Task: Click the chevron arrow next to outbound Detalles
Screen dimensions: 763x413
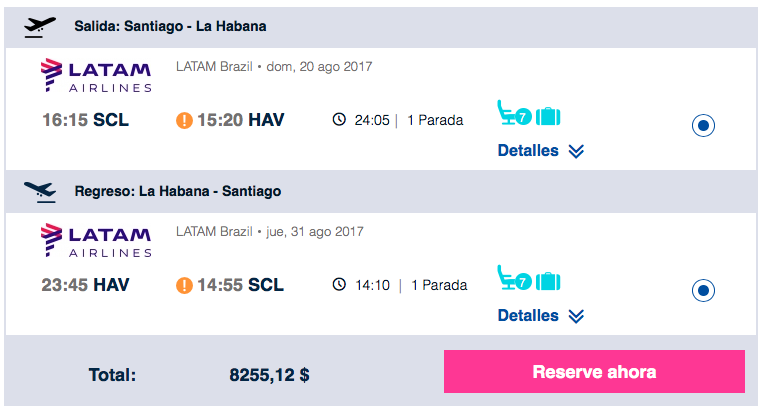Action: coord(576,152)
